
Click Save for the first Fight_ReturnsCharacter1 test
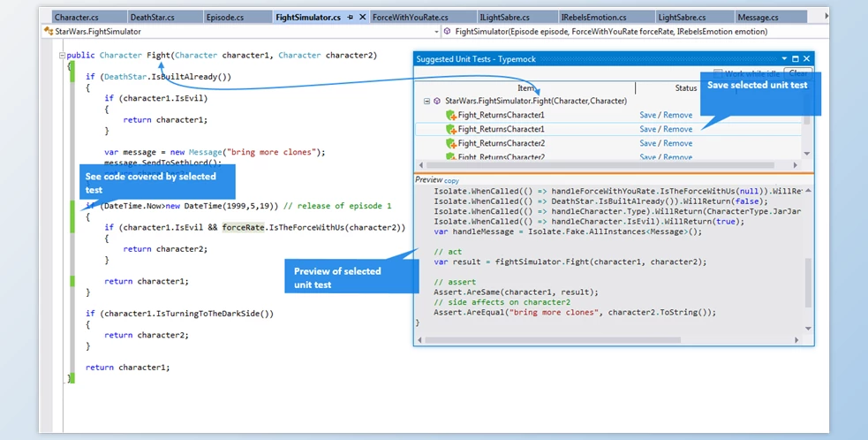point(647,115)
